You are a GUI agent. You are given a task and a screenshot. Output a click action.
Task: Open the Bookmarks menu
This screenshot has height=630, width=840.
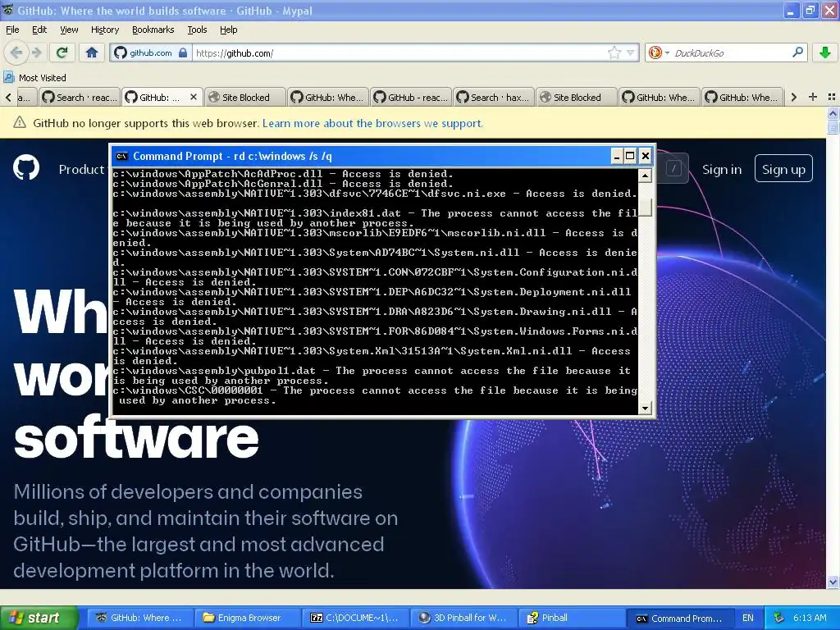(x=153, y=30)
